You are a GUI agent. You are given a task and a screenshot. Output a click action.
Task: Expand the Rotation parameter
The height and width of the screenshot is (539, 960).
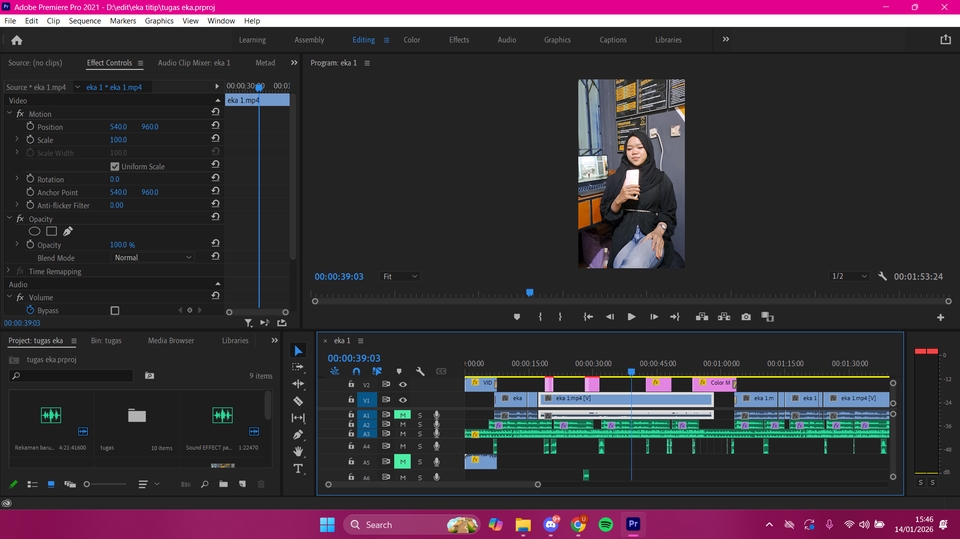click(17, 178)
